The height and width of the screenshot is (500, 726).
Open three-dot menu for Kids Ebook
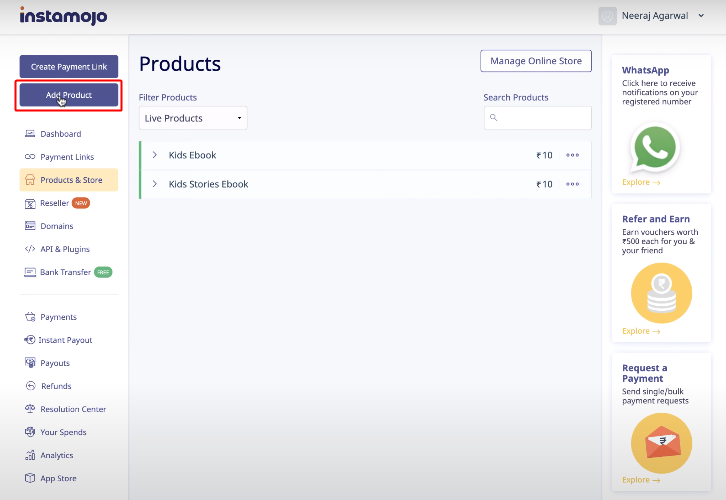pos(572,155)
